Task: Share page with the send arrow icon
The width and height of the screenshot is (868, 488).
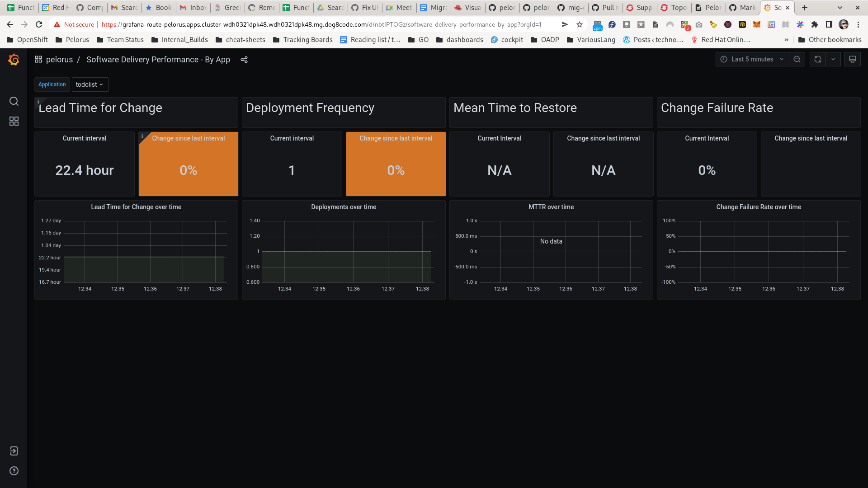Action: tap(565, 24)
